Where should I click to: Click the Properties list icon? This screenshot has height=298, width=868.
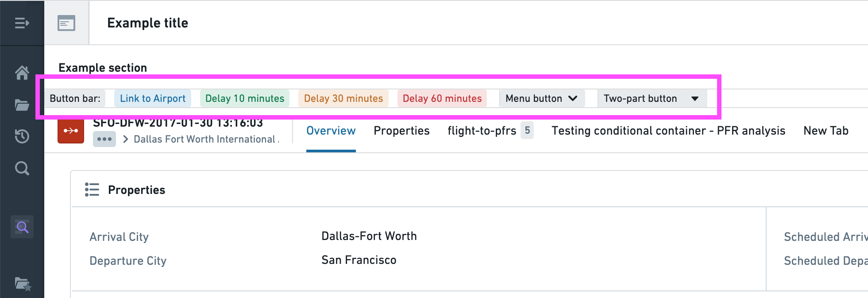point(92,190)
